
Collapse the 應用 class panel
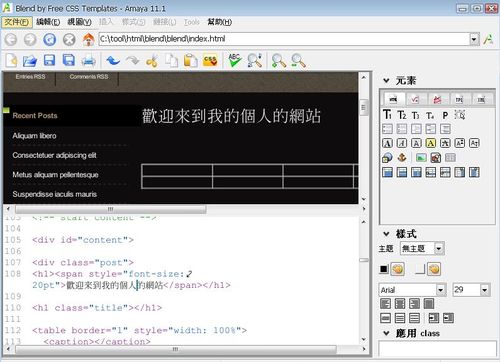point(386,333)
